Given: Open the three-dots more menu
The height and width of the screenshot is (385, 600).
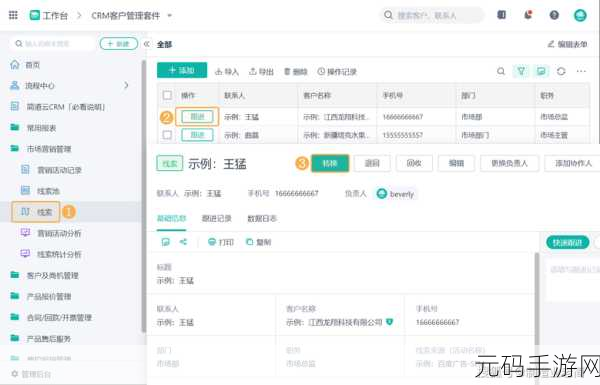Looking at the screenshot, I should click(x=581, y=71).
